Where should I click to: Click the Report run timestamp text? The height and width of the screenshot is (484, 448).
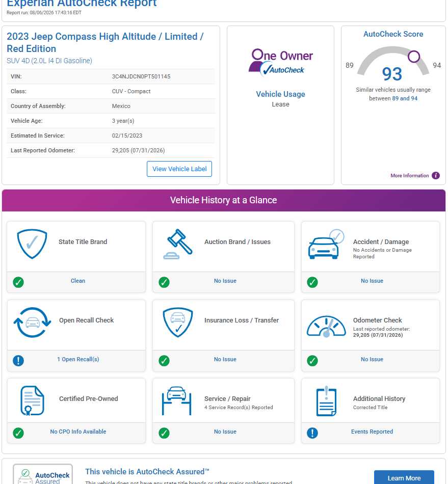44,13
